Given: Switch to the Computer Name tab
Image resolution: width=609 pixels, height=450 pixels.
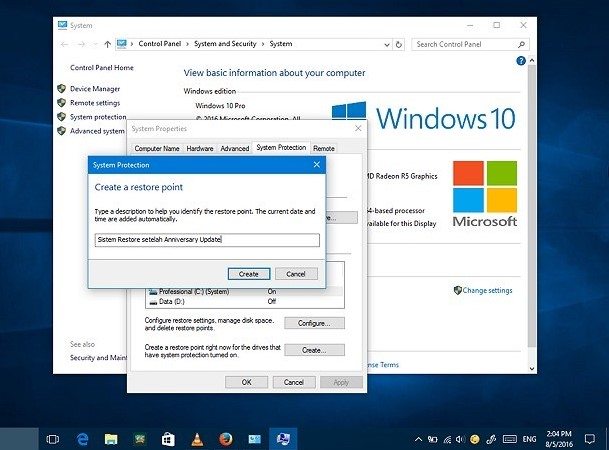Looking at the screenshot, I should 157,148.
